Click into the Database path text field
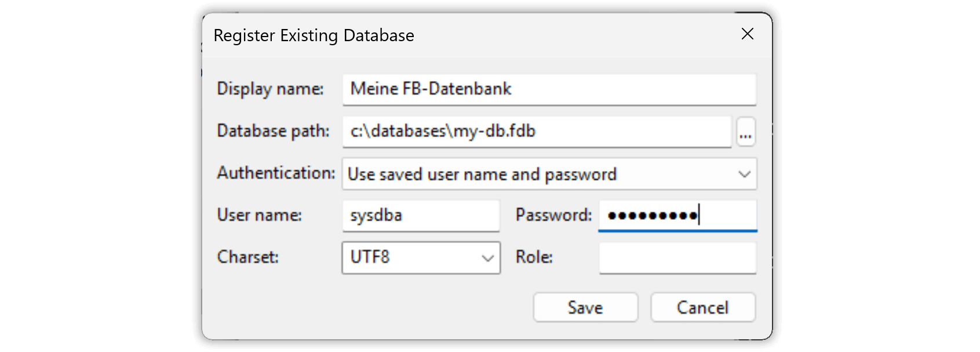 coord(537,132)
